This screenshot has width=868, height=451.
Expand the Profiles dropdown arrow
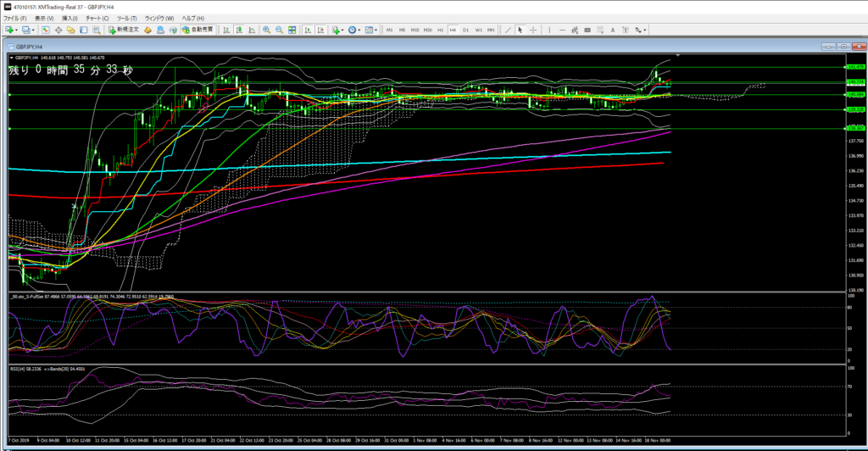pos(33,30)
